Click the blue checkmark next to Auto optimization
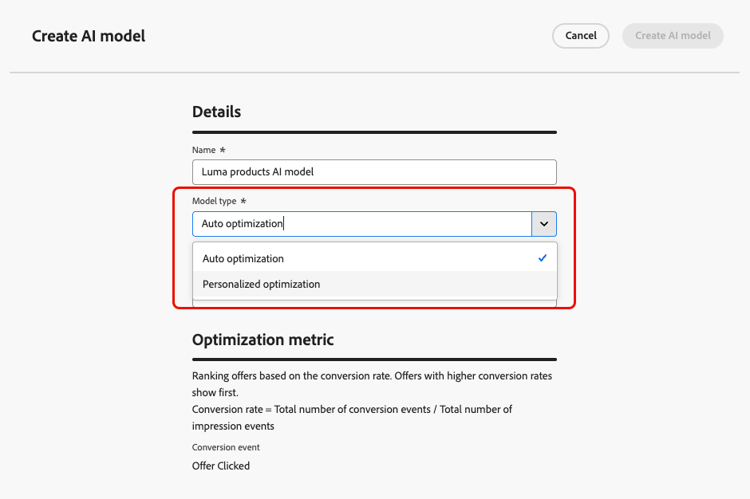 point(542,258)
